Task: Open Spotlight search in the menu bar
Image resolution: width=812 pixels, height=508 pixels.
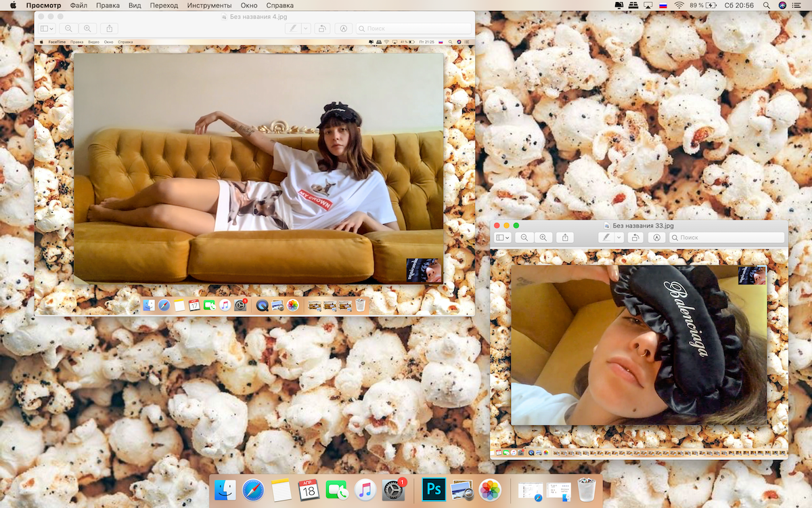Action: (x=765, y=5)
